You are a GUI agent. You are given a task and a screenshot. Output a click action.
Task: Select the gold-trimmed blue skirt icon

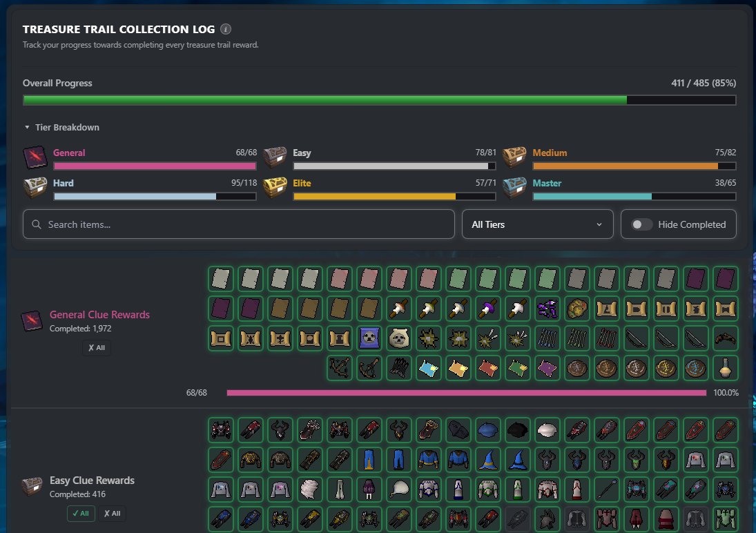point(369,460)
